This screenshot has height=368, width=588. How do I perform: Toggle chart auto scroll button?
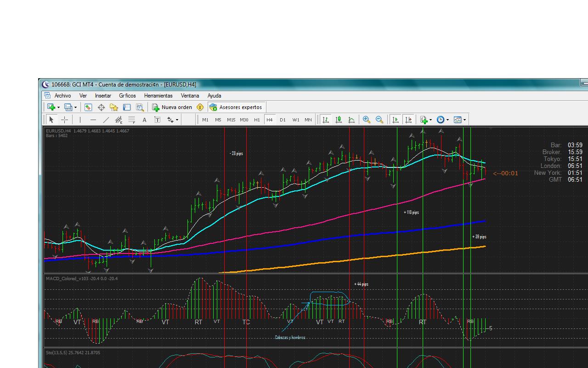[395, 120]
